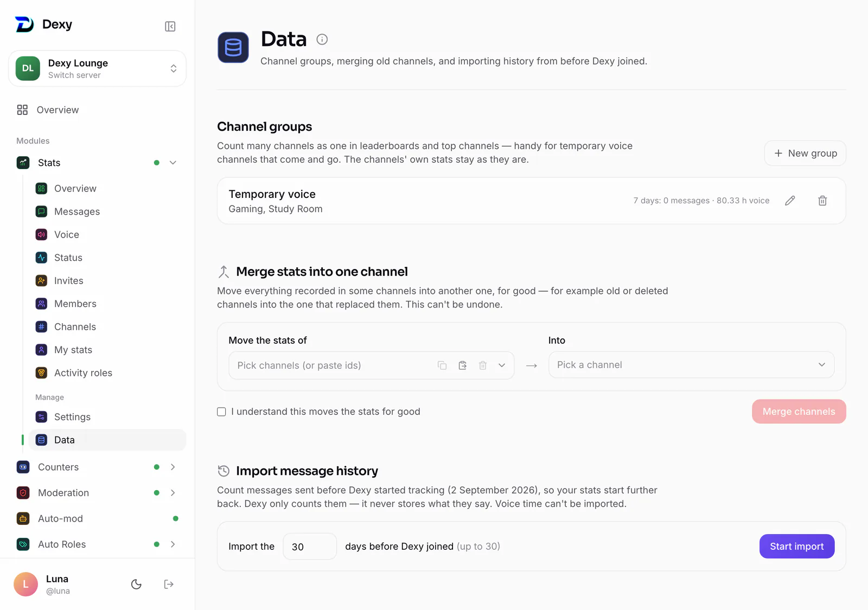The width and height of the screenshot is (868, 610).
Task: Click the Merge channels button
Action: tap(799, 412)
